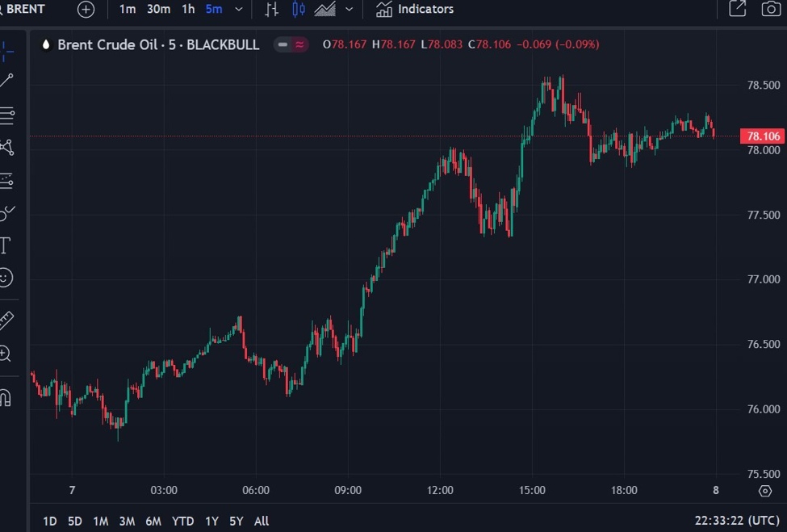Select the YTD date range tab
This screenshot has height=532, width=787.
click(x=183, y=521)
